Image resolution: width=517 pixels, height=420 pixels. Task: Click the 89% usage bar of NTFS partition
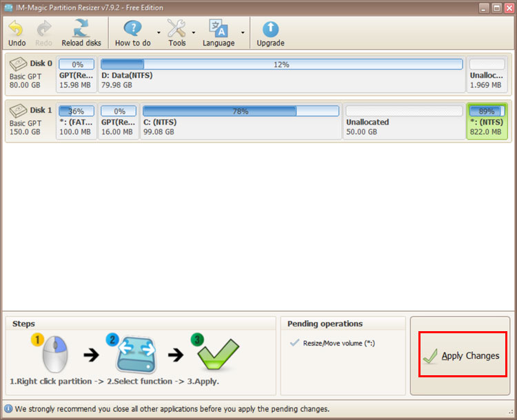487,111
